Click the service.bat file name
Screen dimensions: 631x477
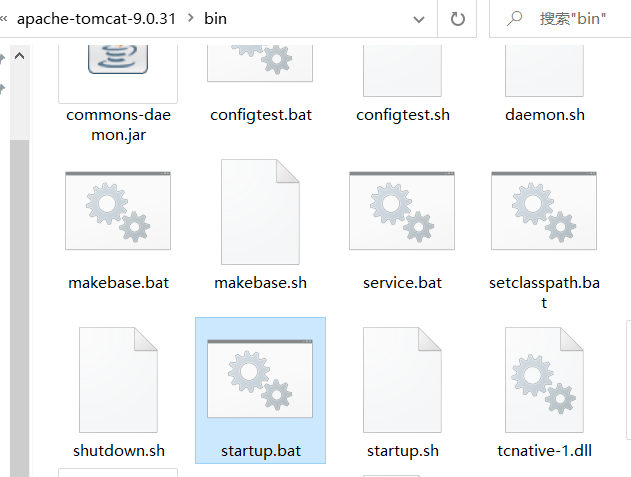[402, 283]
